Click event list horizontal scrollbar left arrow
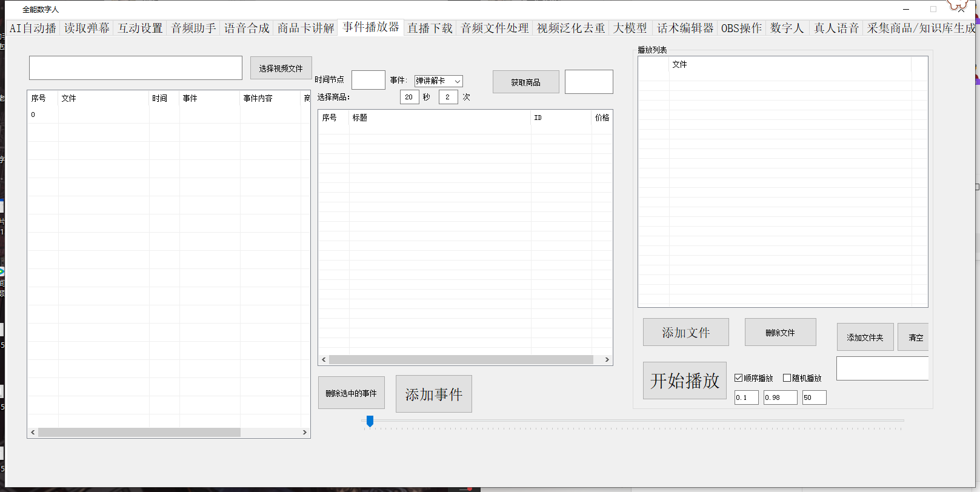The height and width of the screenshot is (492, 980). tap(33, 433)
